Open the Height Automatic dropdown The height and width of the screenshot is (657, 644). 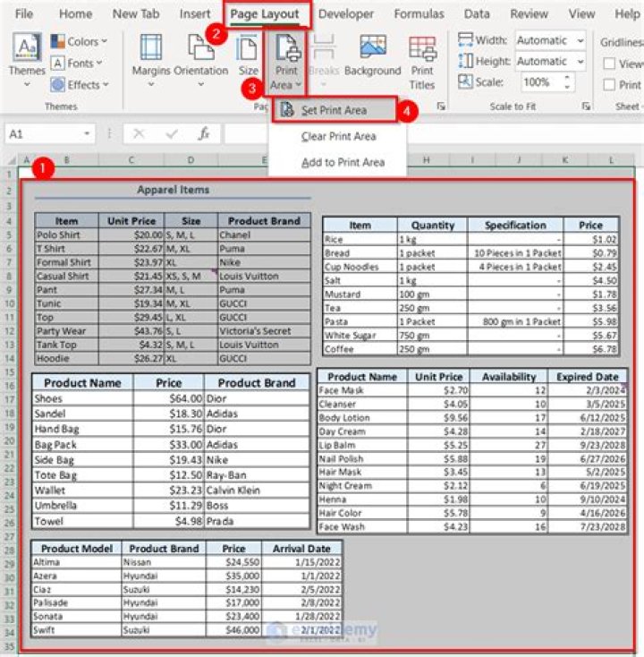click(550, 61)
